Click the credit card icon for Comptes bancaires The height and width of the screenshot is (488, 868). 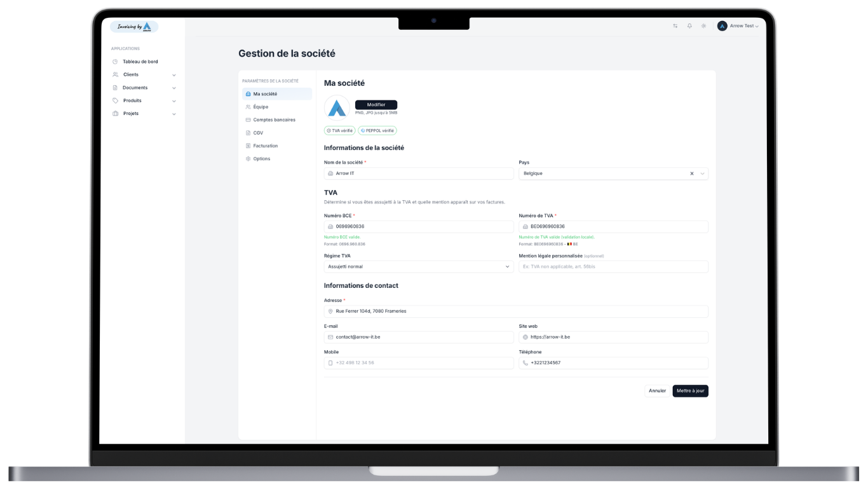click(248, 120)
